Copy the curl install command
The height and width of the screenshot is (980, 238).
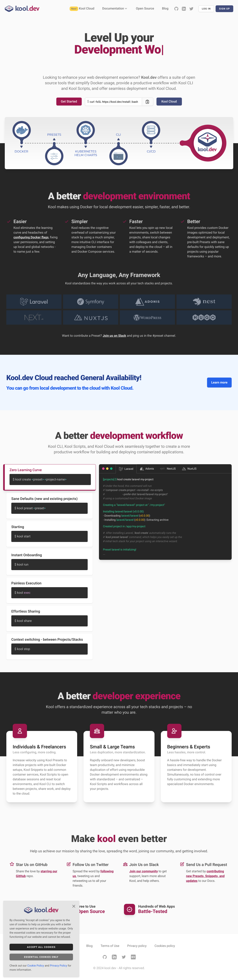coord(147,102)
